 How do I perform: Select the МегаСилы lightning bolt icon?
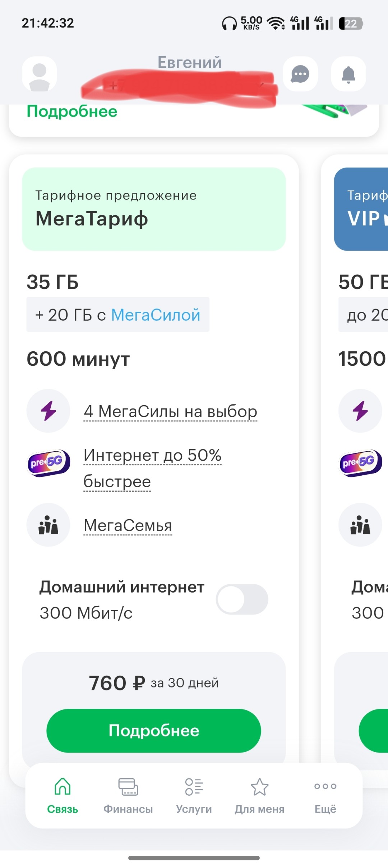point(48,411)
